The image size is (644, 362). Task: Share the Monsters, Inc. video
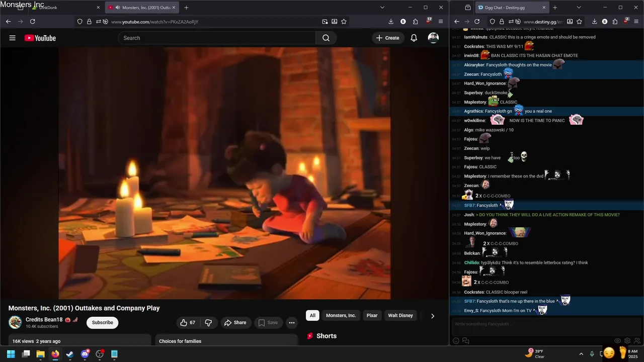click(235, 322)
